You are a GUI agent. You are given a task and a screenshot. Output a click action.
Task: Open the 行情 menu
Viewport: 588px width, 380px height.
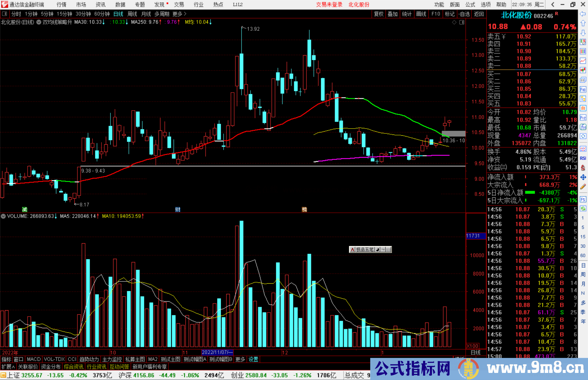coord(62,5)
